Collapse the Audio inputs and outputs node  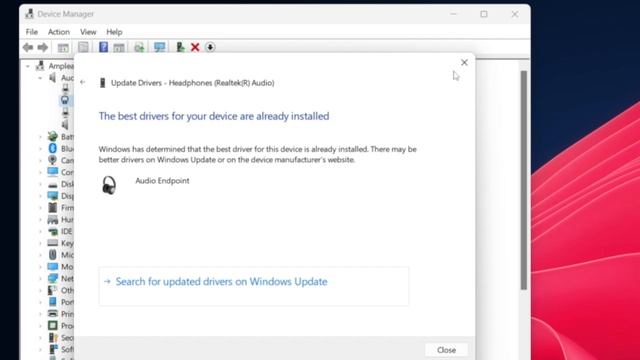coord(40,78)
